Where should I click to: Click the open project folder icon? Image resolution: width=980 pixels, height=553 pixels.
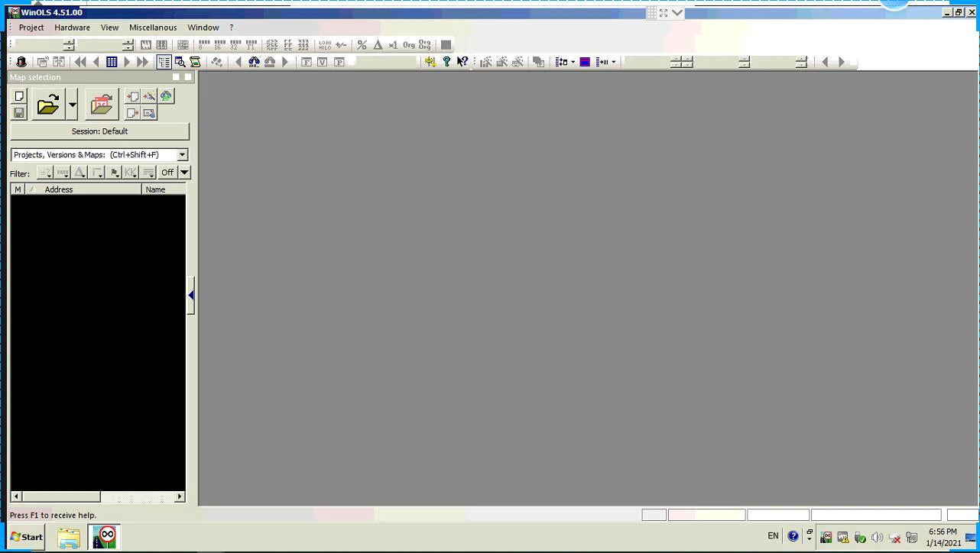tap(47, 105)
